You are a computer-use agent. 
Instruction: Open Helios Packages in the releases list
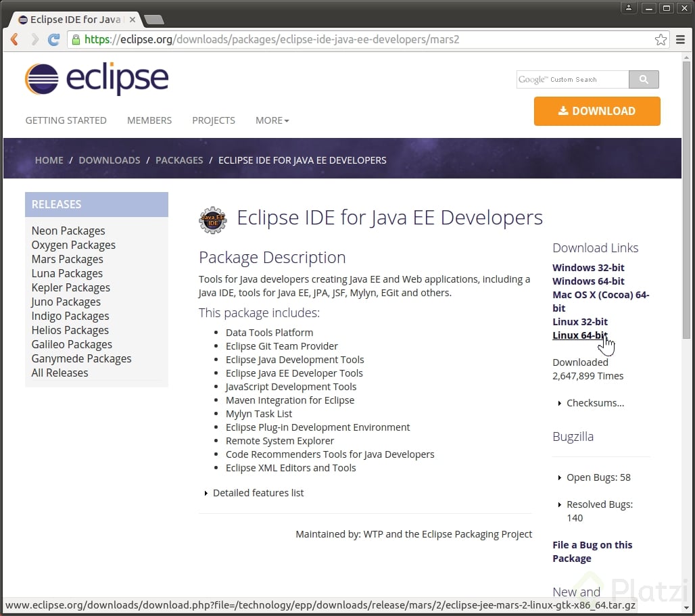point(70,330)
